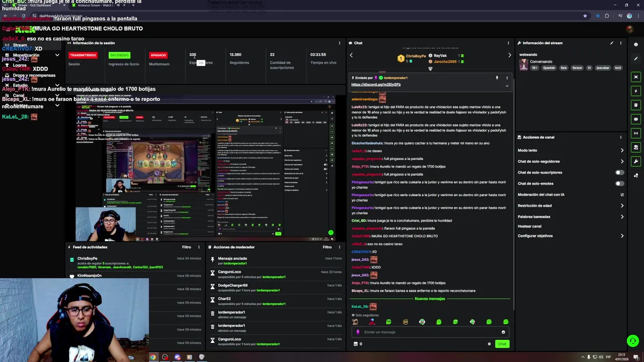Open Información de la sesión three-dot menu

339,43
